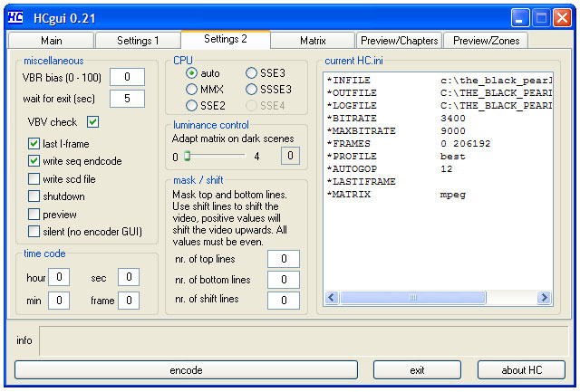Viewport: 580px width, 392px height.
Task: Click the *PROFILE best line
Action: point(396,157)
